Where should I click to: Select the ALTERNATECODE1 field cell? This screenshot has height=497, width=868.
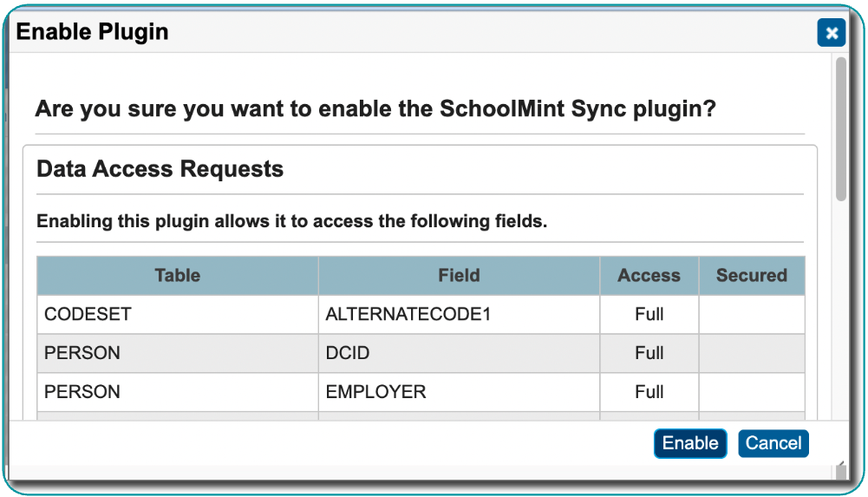pos(408,314)
